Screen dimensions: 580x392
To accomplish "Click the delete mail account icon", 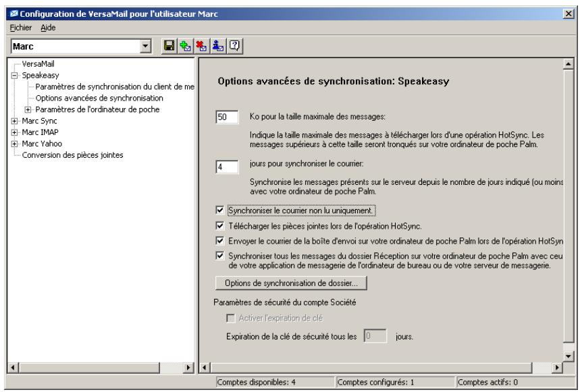I will 202,46.
